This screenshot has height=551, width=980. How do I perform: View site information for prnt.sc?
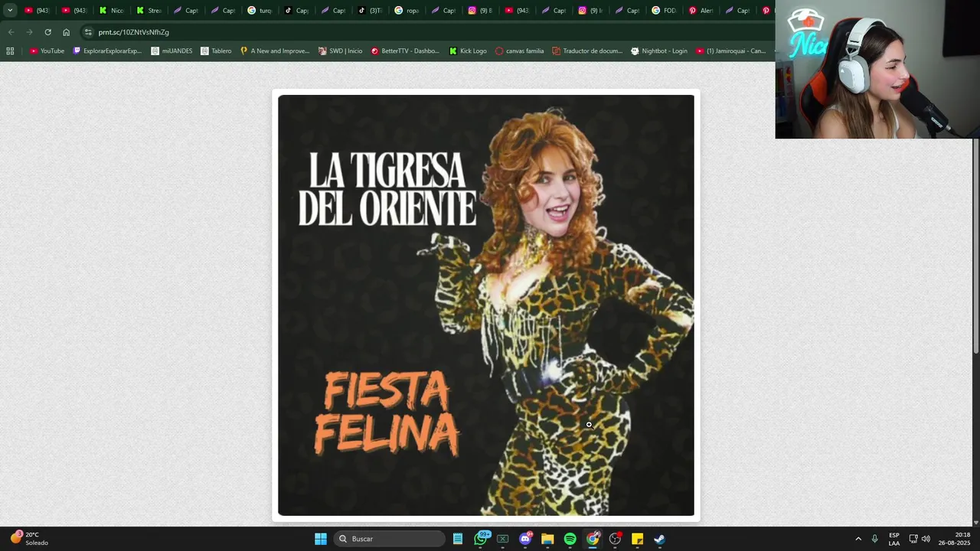[x=88, y=32]
